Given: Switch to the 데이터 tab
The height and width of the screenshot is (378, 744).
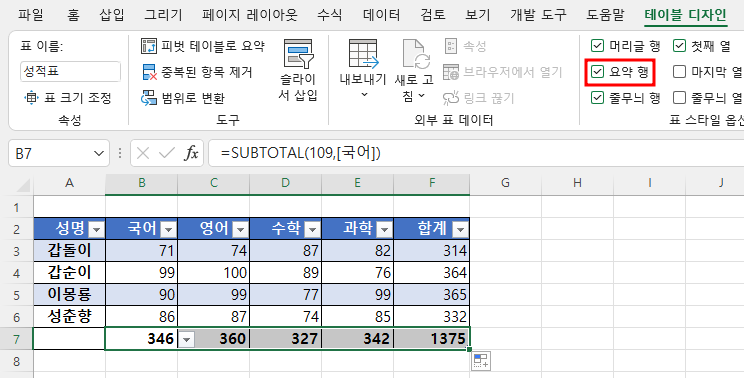Looking at the screenshot, I should 381,15.
